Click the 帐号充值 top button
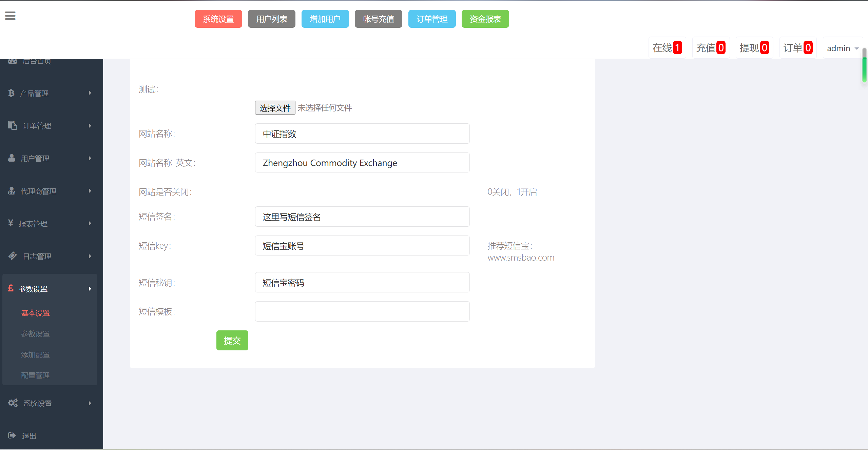 pyautogui.click(x=379, y=19)
